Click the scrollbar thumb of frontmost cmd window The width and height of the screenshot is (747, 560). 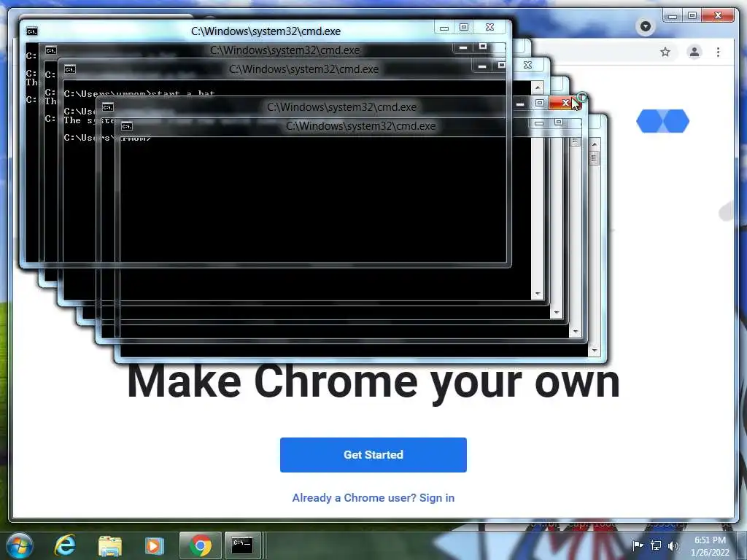(x=594, y=158)
